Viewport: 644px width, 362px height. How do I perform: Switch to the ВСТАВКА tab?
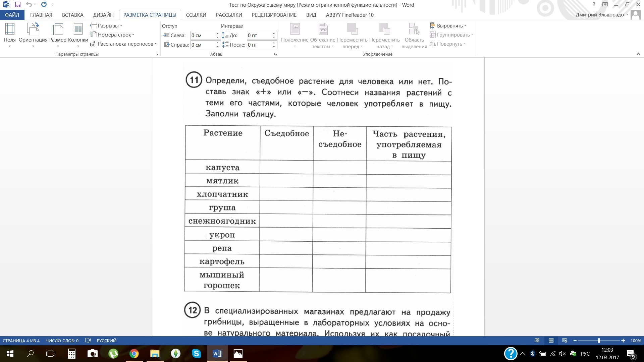coord(73,15)
